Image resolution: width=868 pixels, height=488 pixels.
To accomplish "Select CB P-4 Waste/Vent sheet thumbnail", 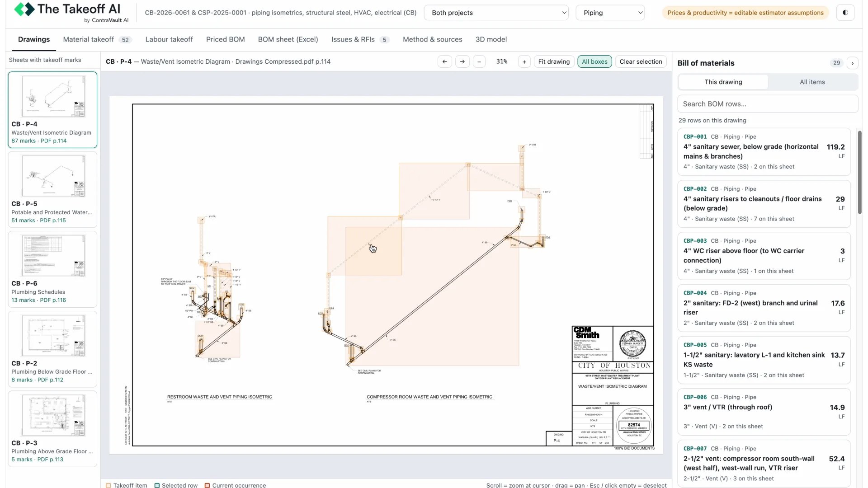I will pyautogui.click(x=52, y=110).
